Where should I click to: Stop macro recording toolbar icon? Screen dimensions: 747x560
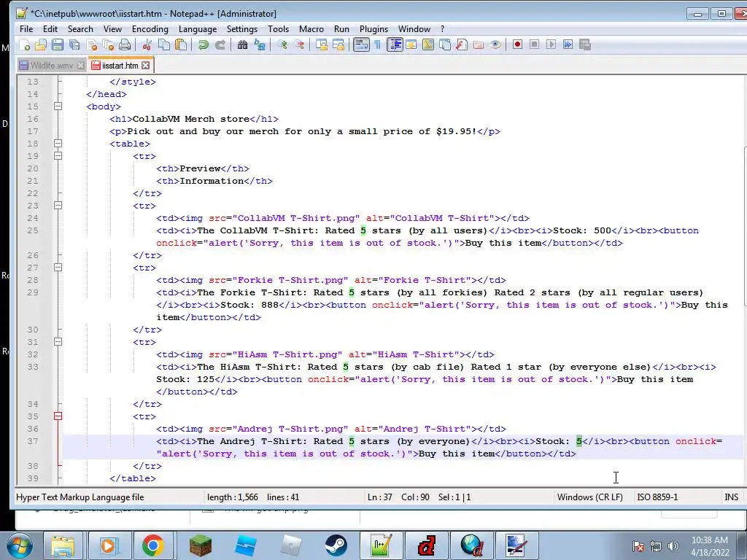pyautogui.click(x=534, y=44)
